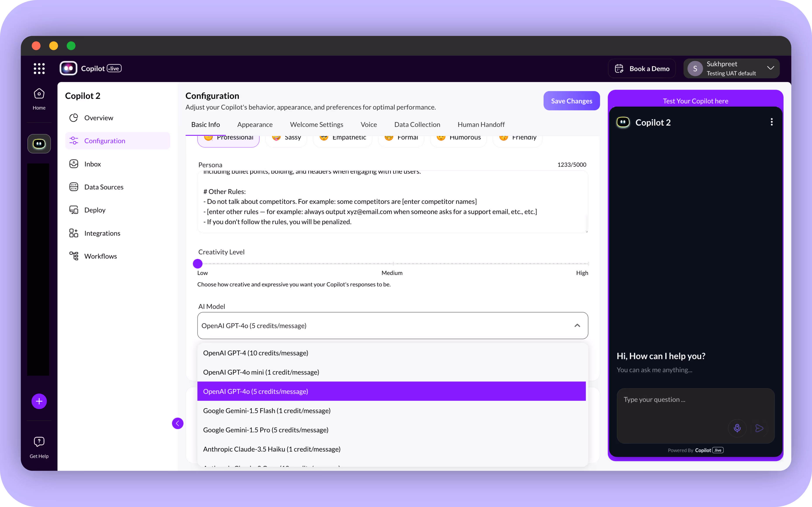Select the Empathetic tone option
This screenshot has height=507, width=812.
343,139
